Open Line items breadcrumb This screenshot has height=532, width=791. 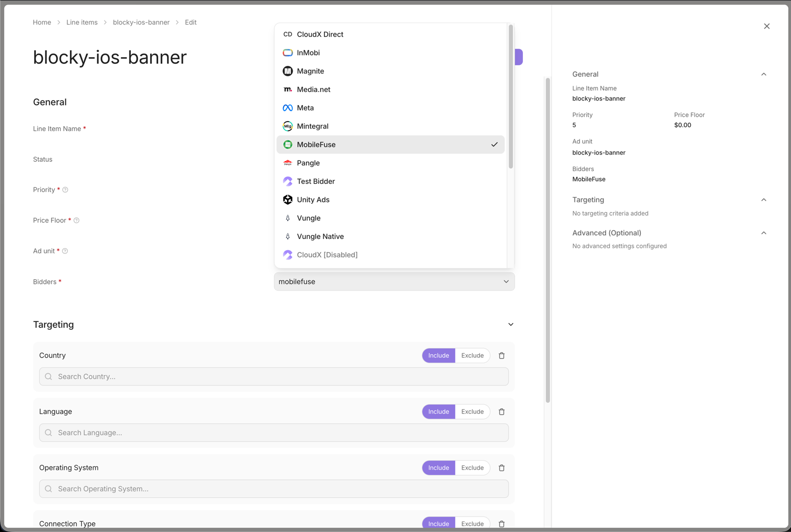[82, 22]
